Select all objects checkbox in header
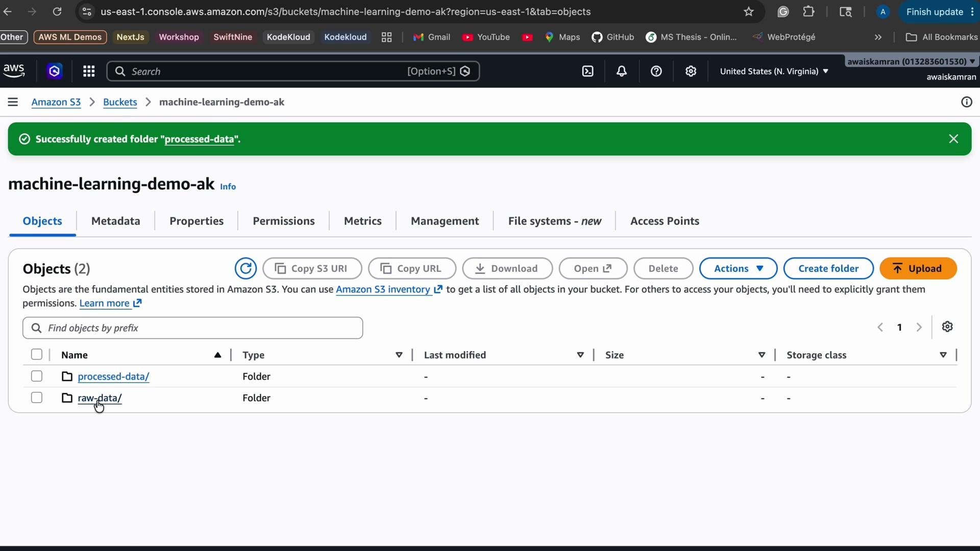Viewport: 980px width, 551px height. coord(36,355)
